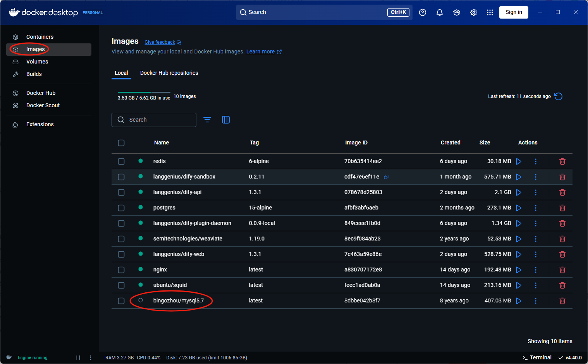Open the Terminal from status bar
This screenshot has height=364, width=588.
tap(537, 357)
